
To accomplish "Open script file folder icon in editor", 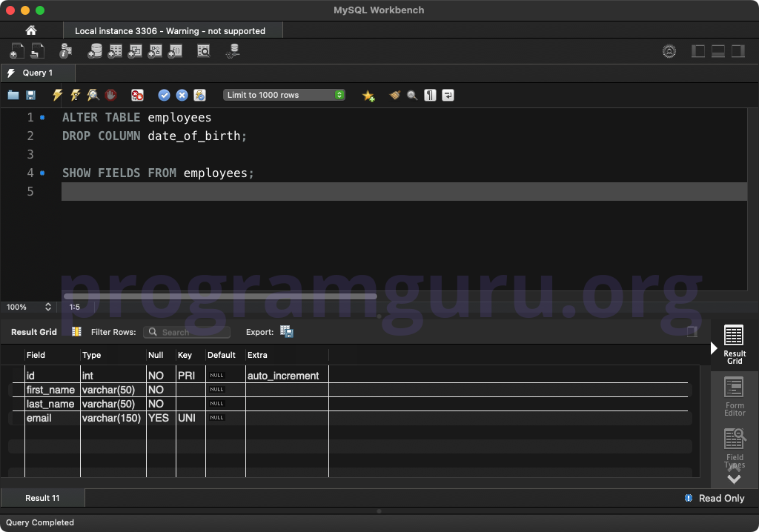I will tap(13, 95).
